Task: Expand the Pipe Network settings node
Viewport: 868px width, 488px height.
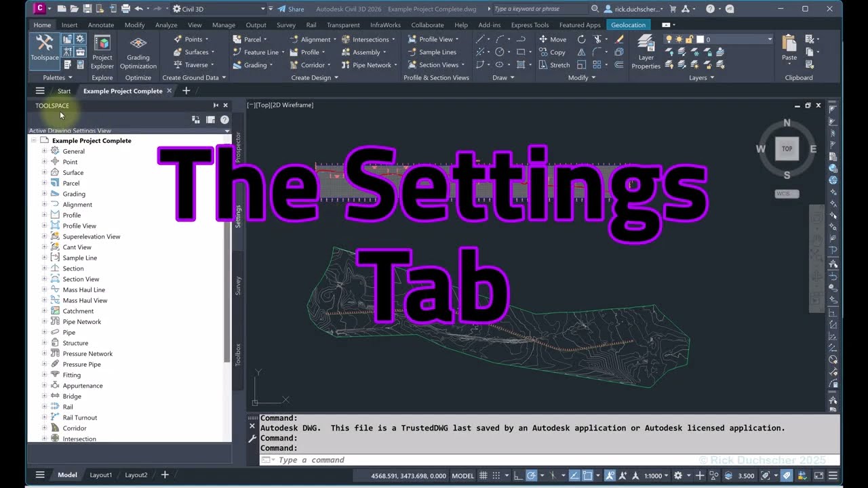Action: [x=45, y=321]
